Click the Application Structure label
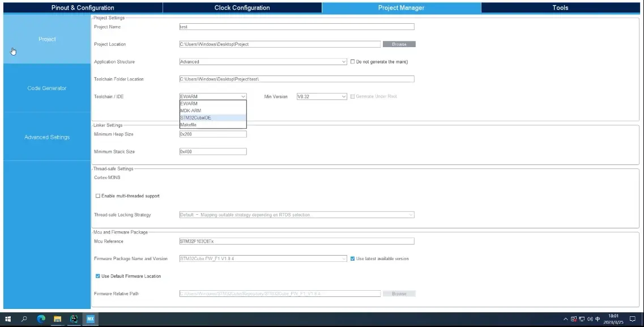Screen dimensions: 644x327 [114, 62]
